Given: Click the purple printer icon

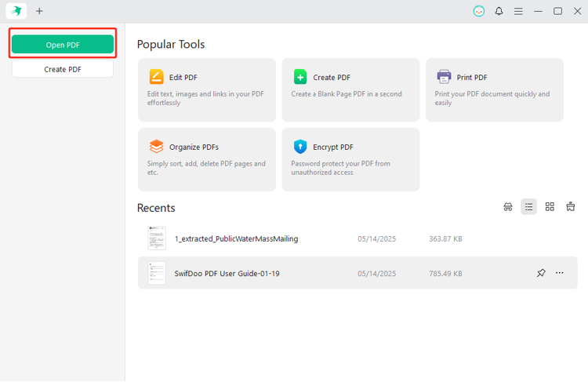Looking at the screenshot, I should pos(444,77).
